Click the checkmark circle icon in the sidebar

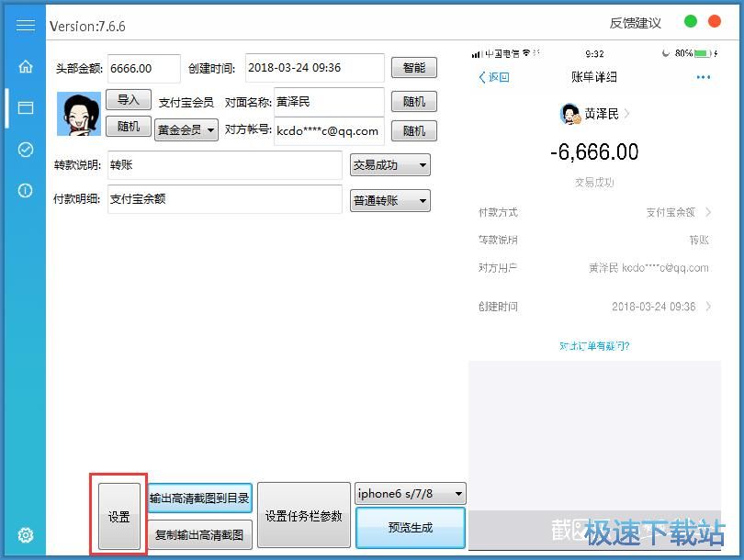coord(25,149)
